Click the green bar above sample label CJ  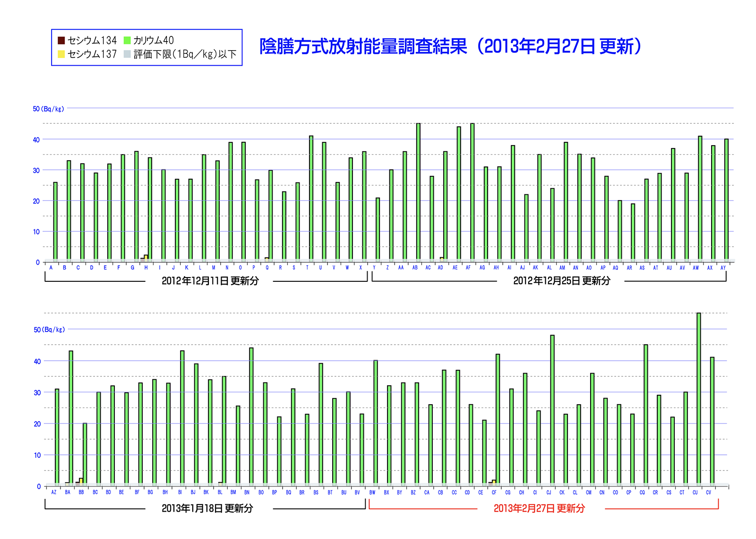(x=552, y=410)
